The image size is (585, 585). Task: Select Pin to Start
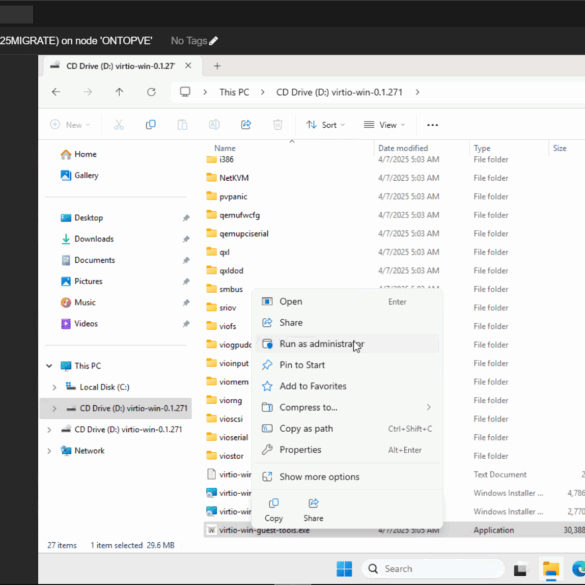tap(347, 365)
